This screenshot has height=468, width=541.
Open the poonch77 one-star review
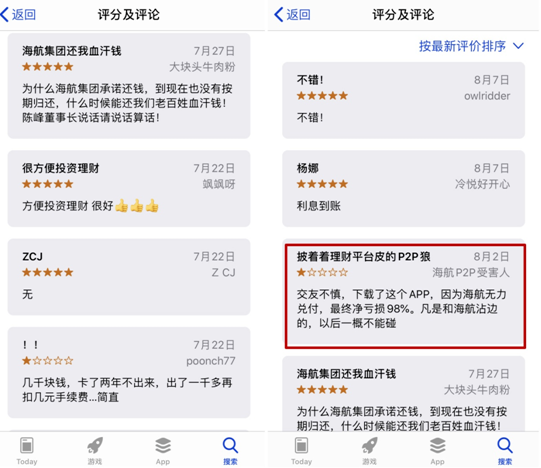pyautogui.click(x=129, y=372)
